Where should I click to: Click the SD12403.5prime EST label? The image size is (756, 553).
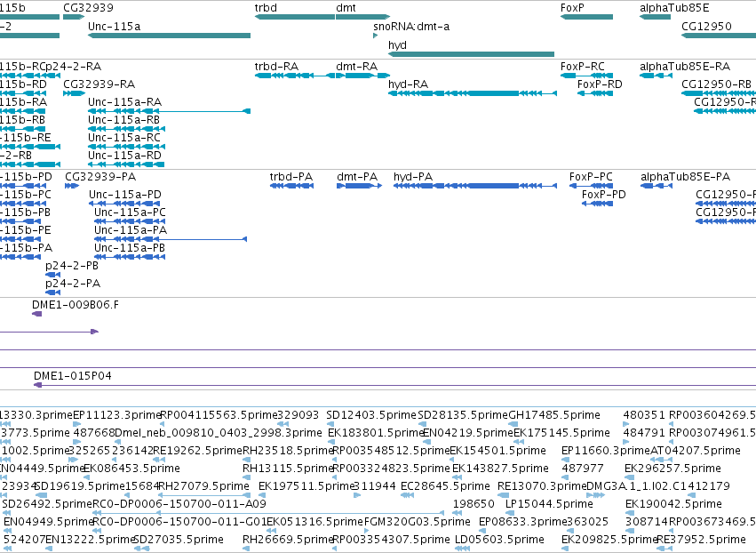pos(370,415)
